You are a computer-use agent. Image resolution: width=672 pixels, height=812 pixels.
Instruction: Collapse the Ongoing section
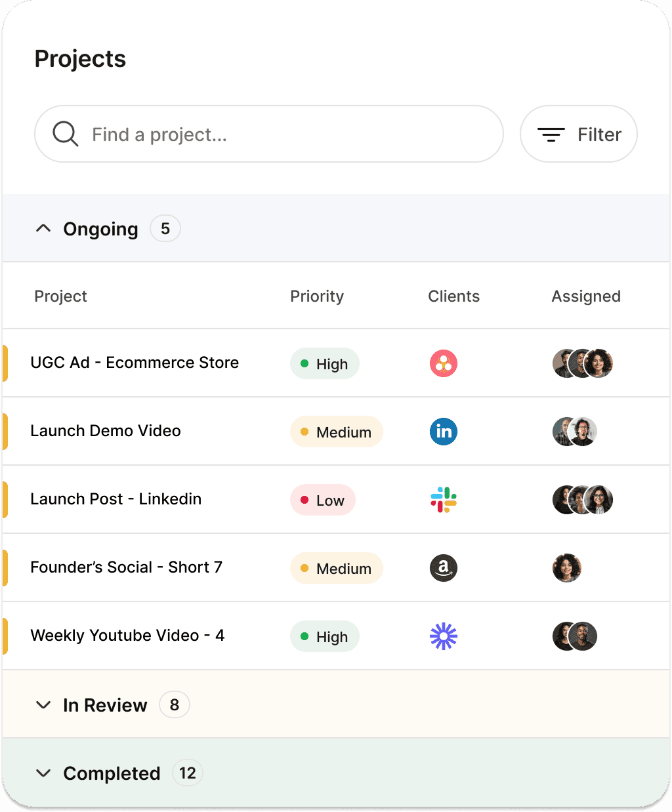pos(43,228)
